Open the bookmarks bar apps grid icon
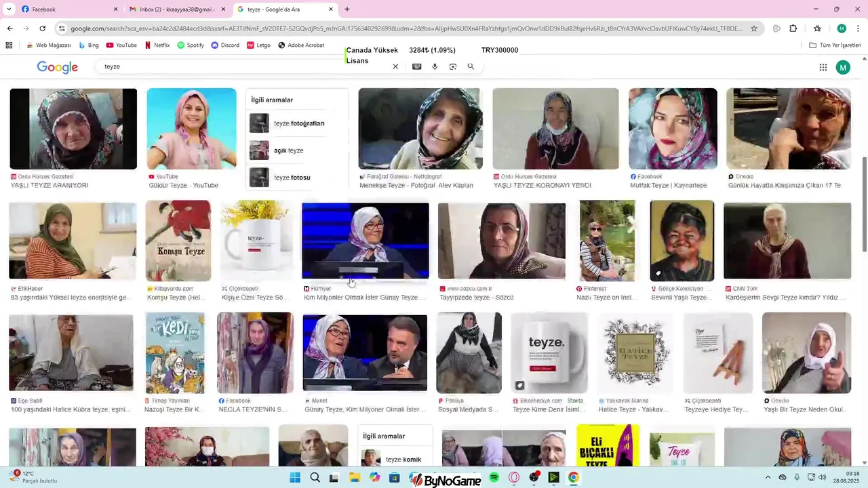Screen dimensions: 868x488 (x=9, y=45)
